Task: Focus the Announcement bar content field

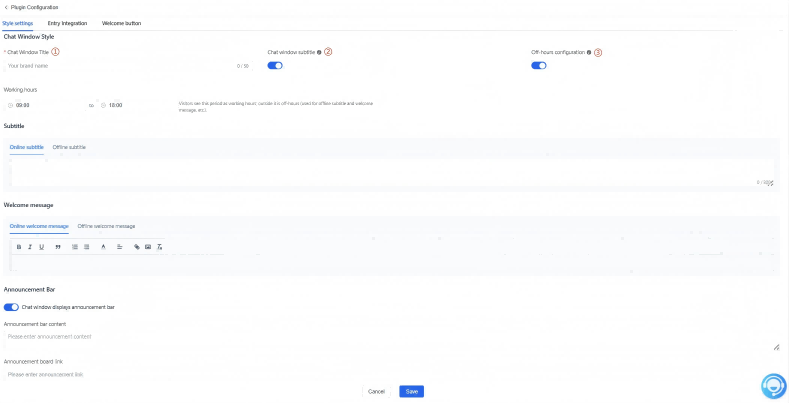Action: pos(392,340)
